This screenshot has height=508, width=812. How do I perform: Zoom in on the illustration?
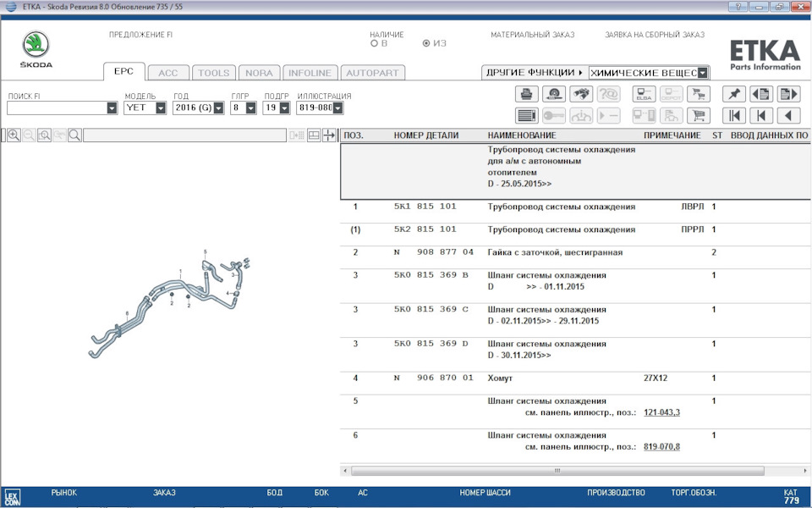[x=14, y=135]
